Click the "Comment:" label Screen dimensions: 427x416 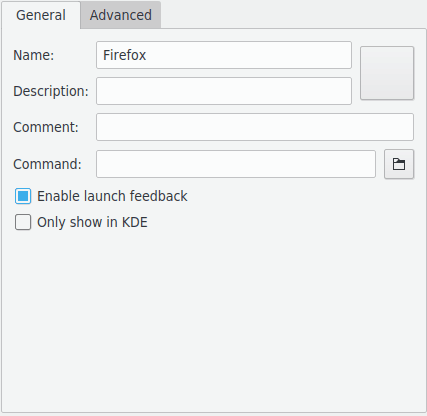coord(46,127)
